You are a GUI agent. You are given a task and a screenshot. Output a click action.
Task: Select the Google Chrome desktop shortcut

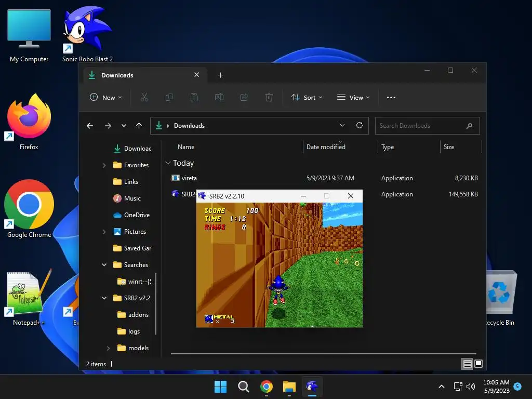click(29, 209)
